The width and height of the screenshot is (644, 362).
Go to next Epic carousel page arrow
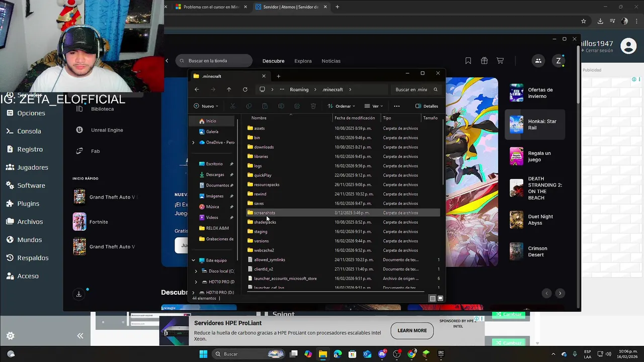pos(560,293)
